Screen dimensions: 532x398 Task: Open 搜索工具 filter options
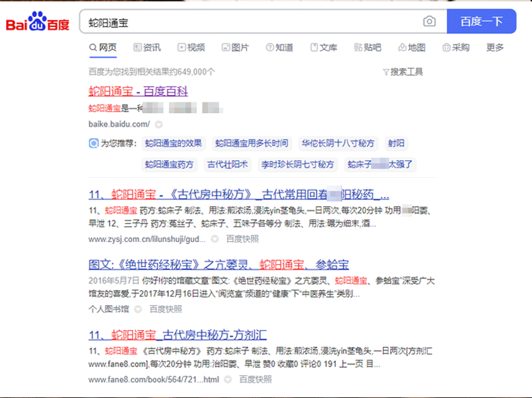403,72
